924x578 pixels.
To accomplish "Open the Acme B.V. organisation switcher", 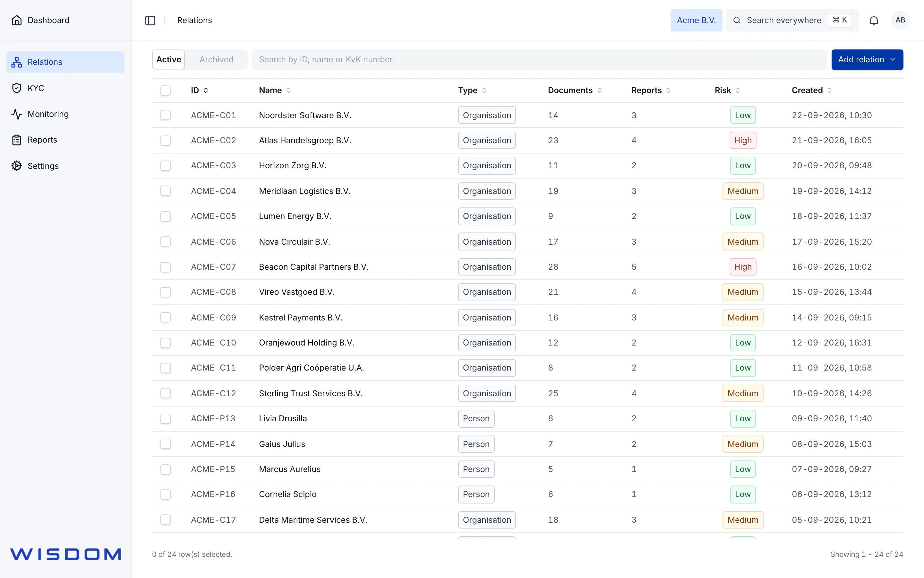I will 696,20.
